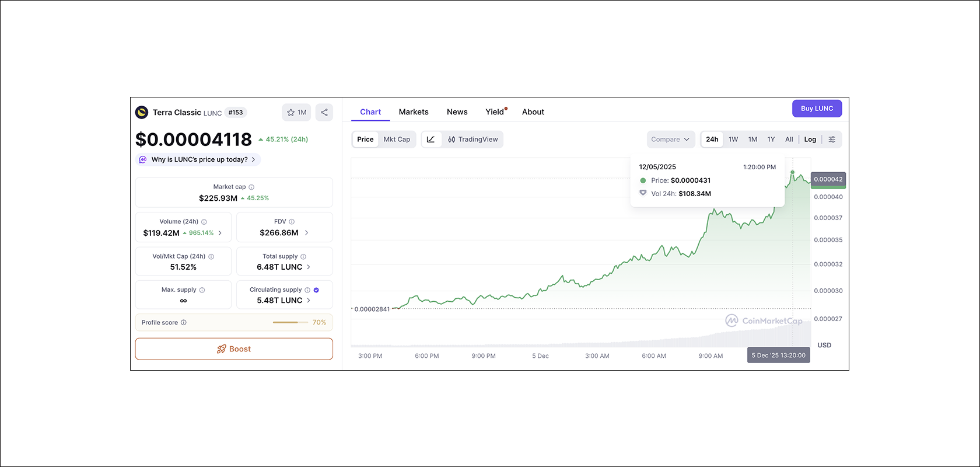Add LUNC to watchlist with star button
The width and height of the screenshot is (980, 467).
coord(296,112)
